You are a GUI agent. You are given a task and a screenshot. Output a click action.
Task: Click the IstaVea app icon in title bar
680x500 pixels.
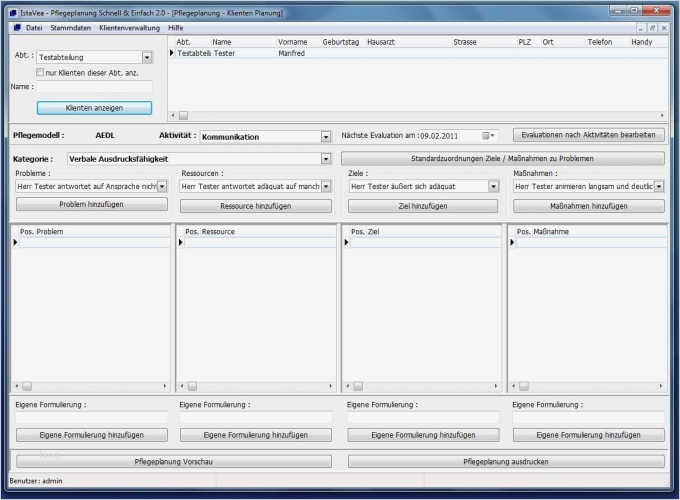point(12,13)
